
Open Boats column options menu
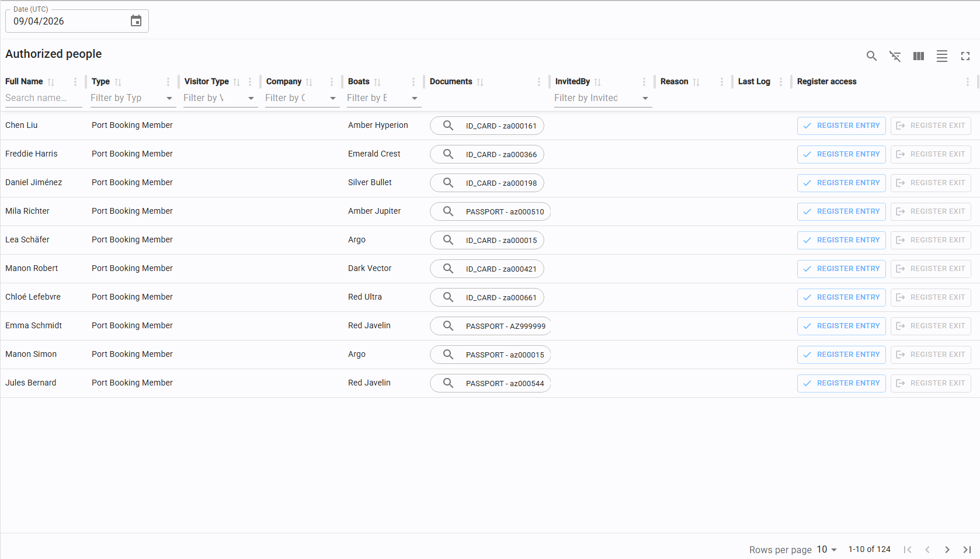click(x=413, y=82)
